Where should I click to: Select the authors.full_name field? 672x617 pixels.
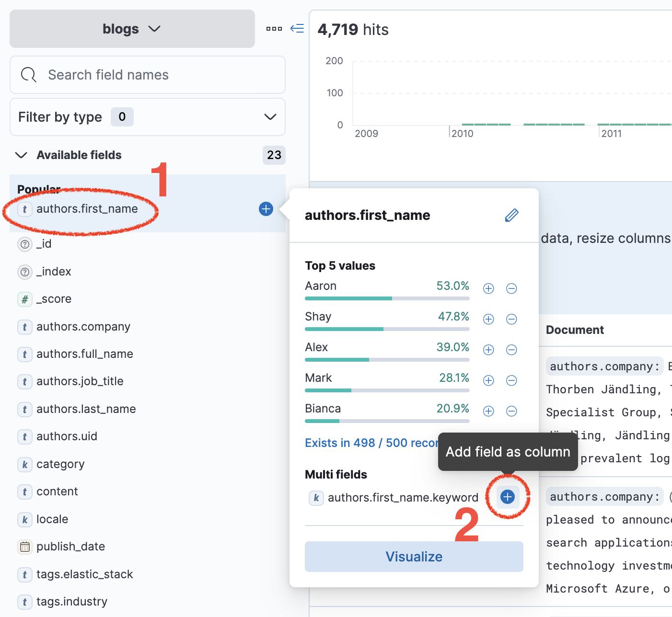tap(85, 354)
